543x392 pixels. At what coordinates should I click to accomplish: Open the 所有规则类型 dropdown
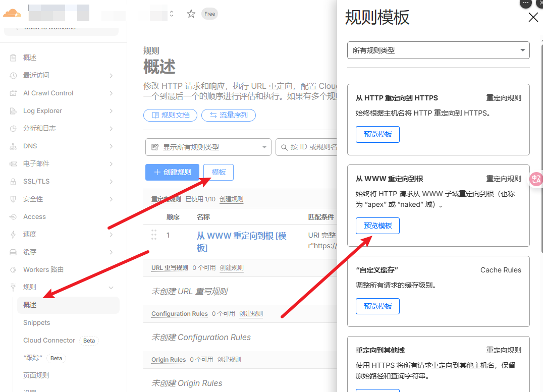pos(438,50)
